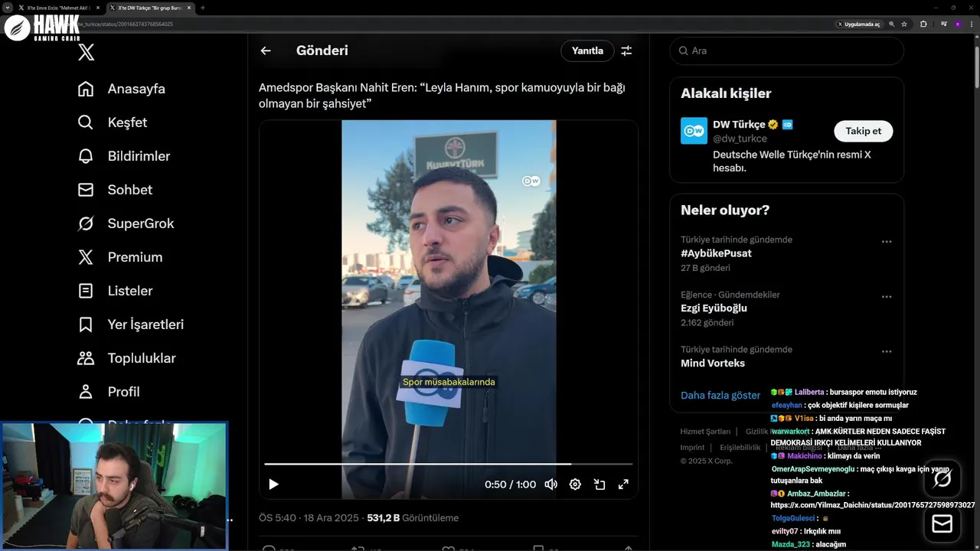Click the Profil person icon
Image resolution: width=980 pixels, height=551 pixels.
tap(86, 392)
